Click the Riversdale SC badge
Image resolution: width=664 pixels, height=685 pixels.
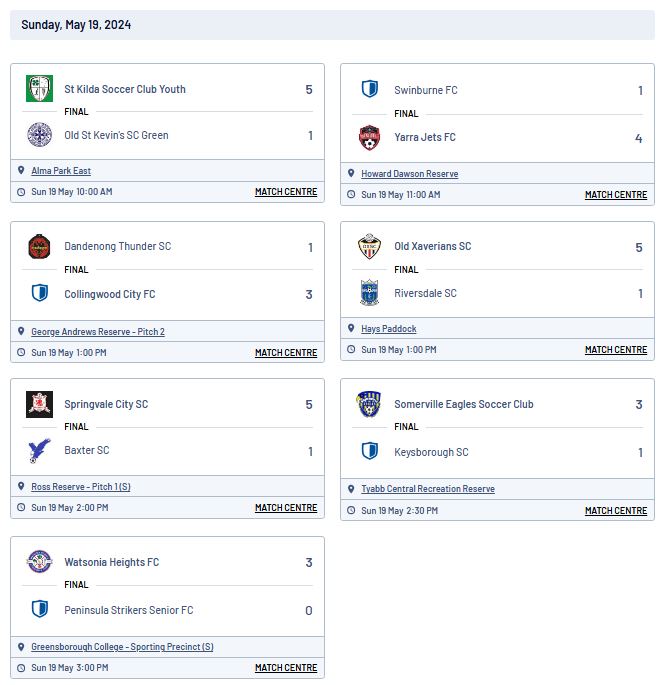(370, 292)
